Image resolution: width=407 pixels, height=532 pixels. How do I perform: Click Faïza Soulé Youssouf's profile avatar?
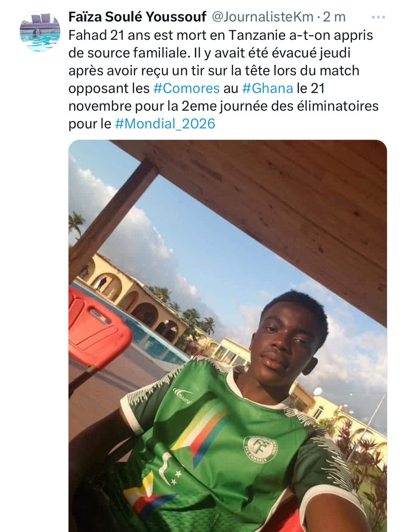coord(40,32)
